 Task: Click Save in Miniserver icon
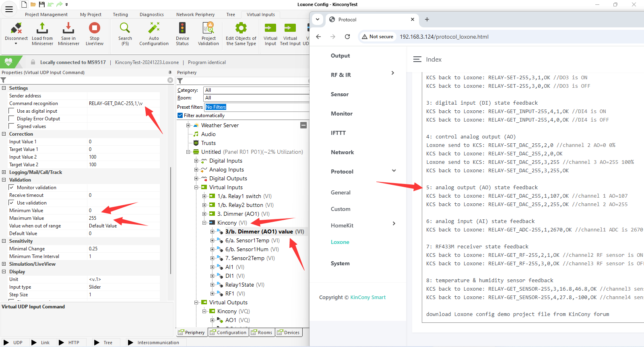(x=68, y=28)
